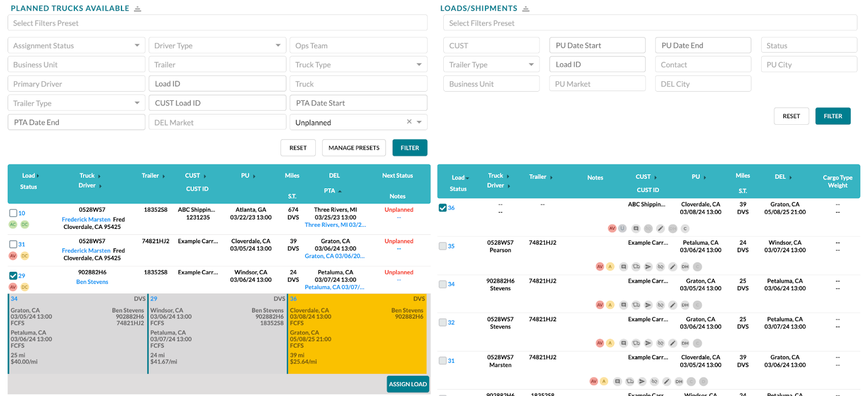The height and width of the screenshot is (396, 868).
Task: Click the truck icon on load 34 row
Action: (x=636, y=305)
